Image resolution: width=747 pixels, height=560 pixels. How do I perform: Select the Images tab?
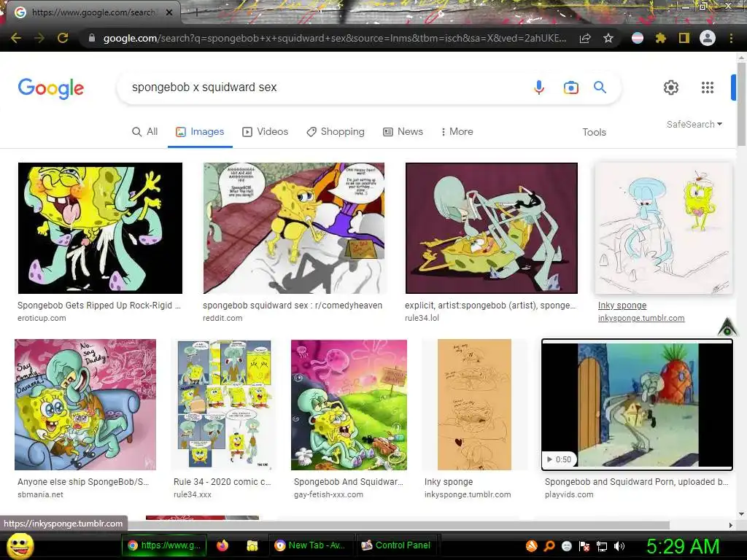(200, 132)
